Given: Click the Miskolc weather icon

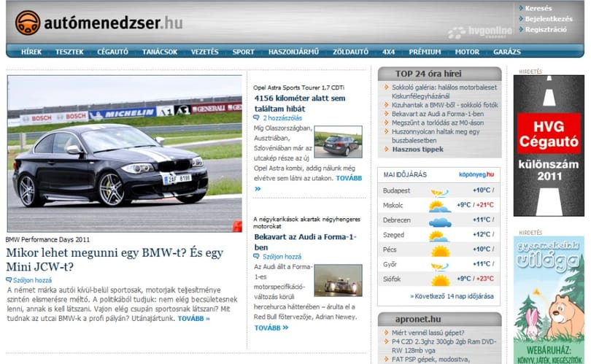Looking at the screenshot, I should tap(439, 206).
